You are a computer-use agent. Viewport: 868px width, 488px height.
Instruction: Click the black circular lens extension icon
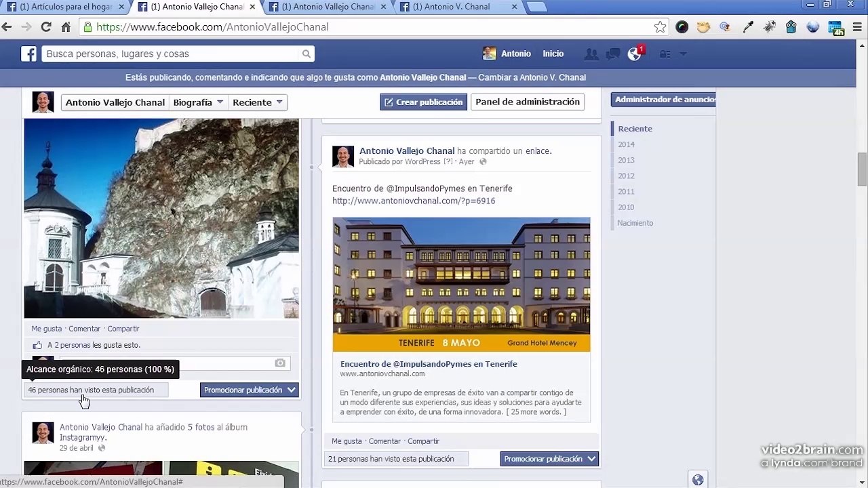[x=682, y=27]
